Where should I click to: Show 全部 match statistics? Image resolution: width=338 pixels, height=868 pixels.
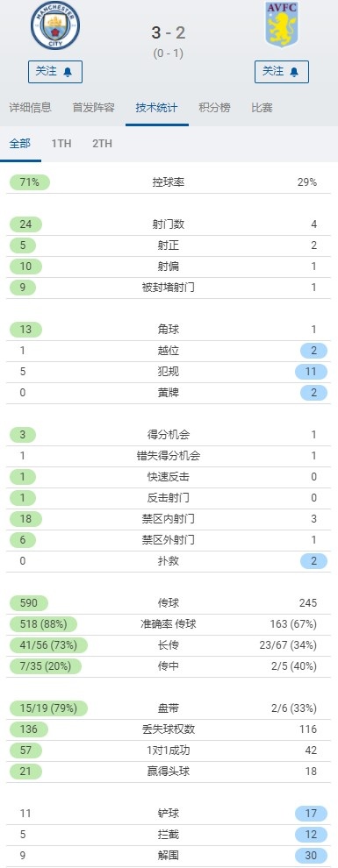click(x=20, y=144)
